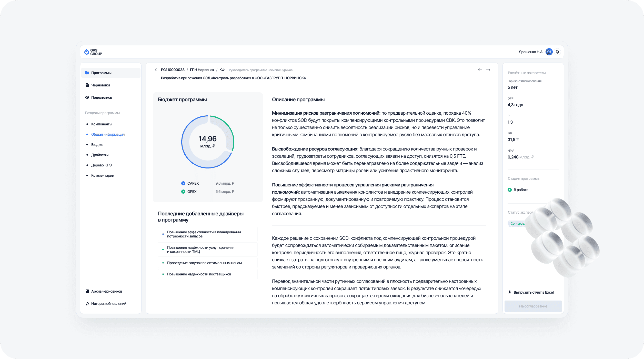Select the Комментарии section

pos(103,175)
